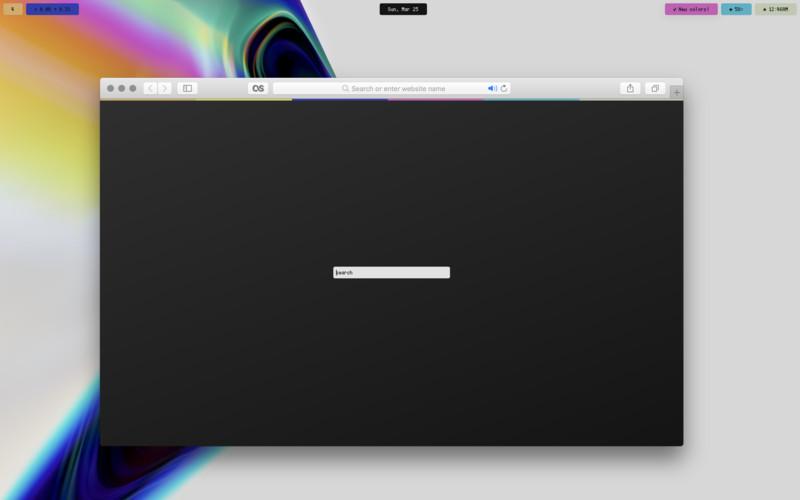Click the page's center search box
800x500 pixels.
click(x=391, y=272)
